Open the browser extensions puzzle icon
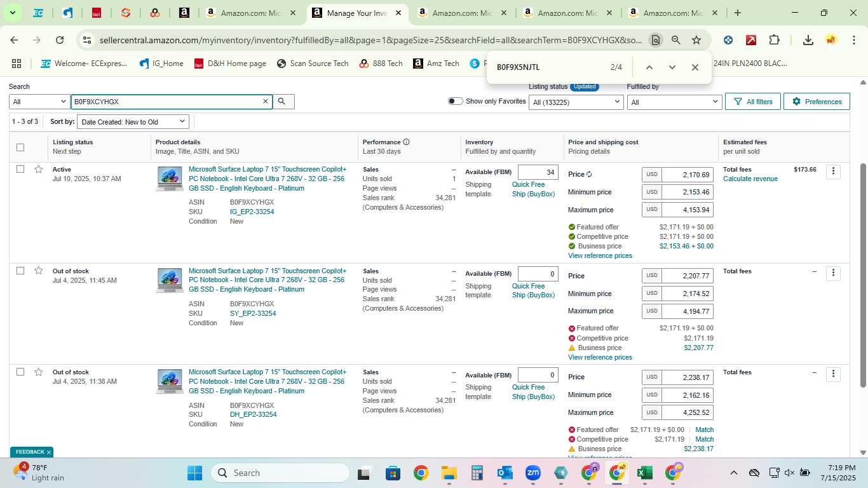Image resolution: width=868 pixels, height=488 pixels. coord(774,40)
